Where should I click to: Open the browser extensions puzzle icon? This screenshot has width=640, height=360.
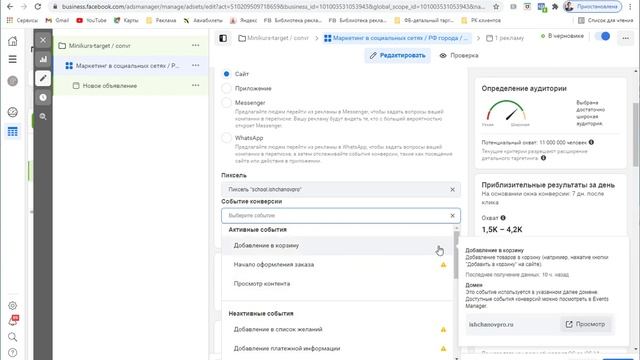[x=555, y=7]
